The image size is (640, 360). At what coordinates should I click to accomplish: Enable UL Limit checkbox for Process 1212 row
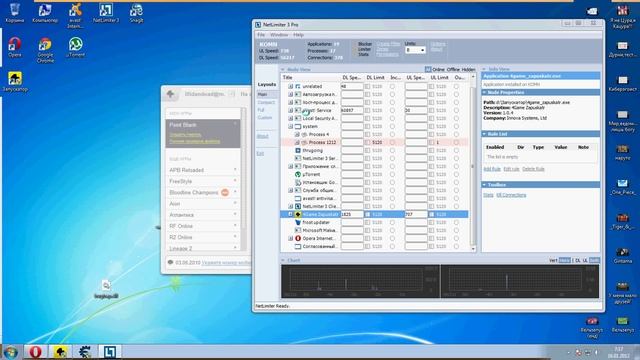[x=431, y=142]
